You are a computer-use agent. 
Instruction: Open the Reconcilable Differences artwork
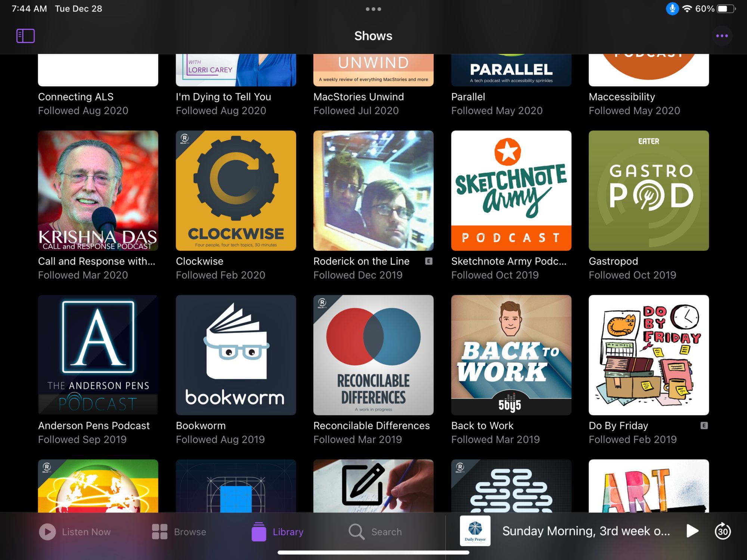pyautogui.click(x=373, y=355)
